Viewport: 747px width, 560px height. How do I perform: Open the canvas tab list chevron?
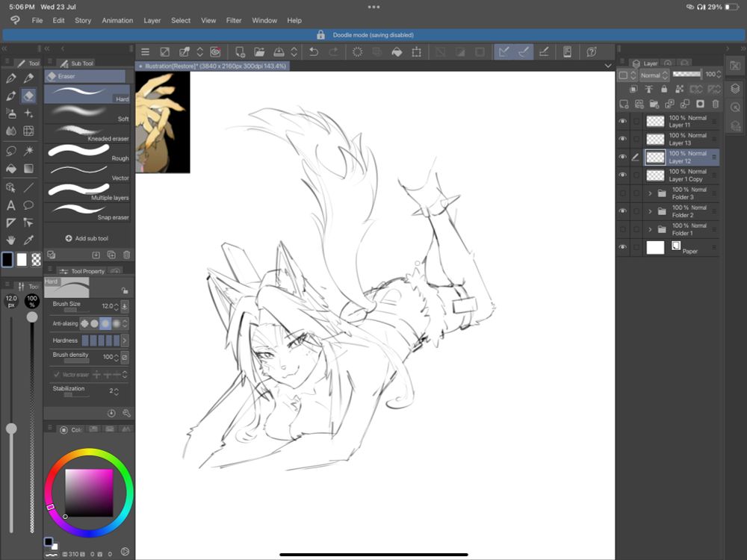(x=608, y=66)
